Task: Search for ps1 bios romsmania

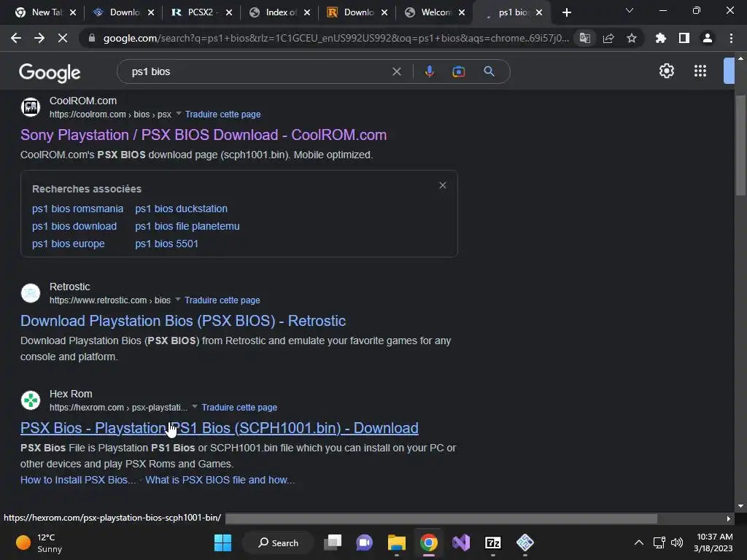Action: tap(77, 209)
